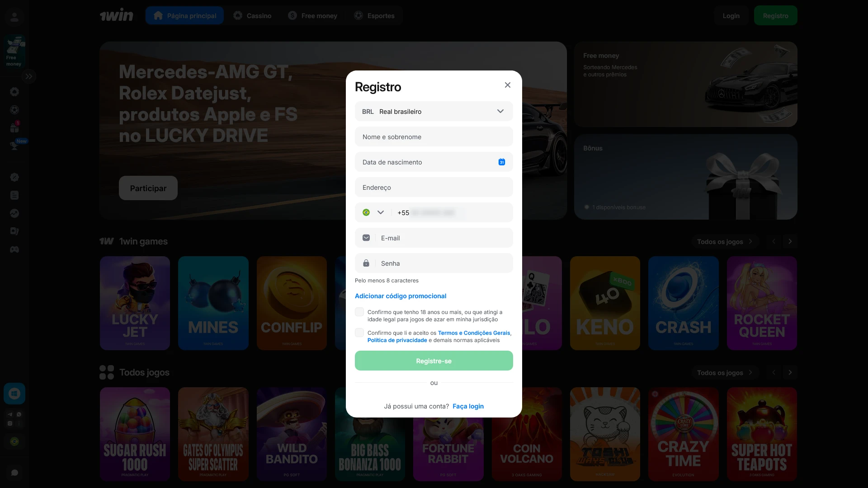Check the 18 anos age confirmation box
868x488 pixels.
tap(359, 312)
